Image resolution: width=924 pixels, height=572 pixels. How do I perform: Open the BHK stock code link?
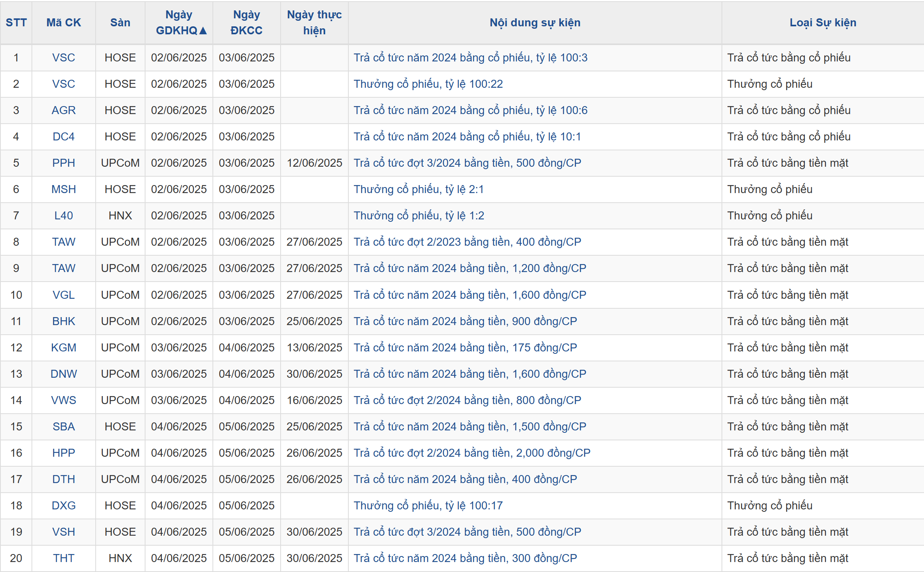pos(64,321)
